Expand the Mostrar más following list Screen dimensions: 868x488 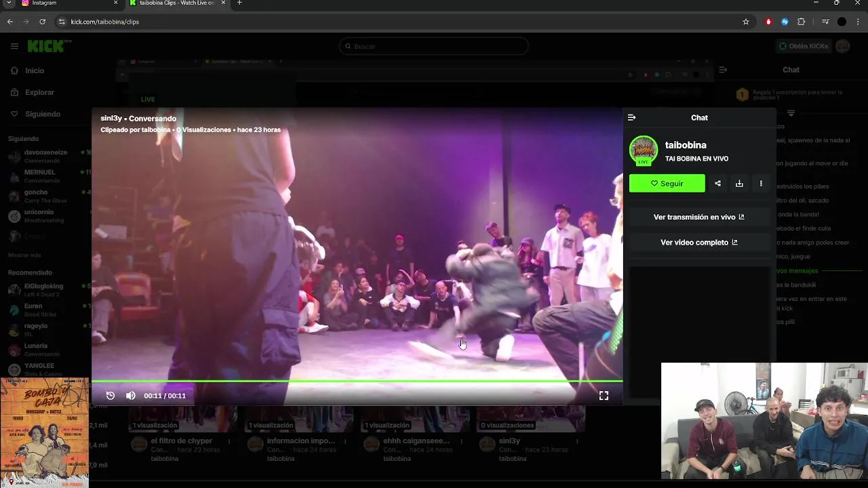click(24, 255)
